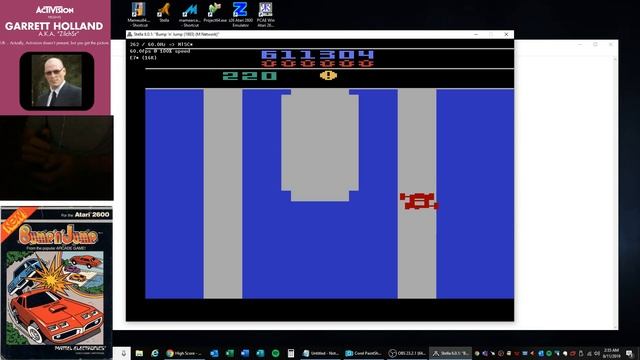The width and height of the screenshot is (640, 360).
Task: Click the Garrett Holland portrait thumbnail
Action: [57, 81]
